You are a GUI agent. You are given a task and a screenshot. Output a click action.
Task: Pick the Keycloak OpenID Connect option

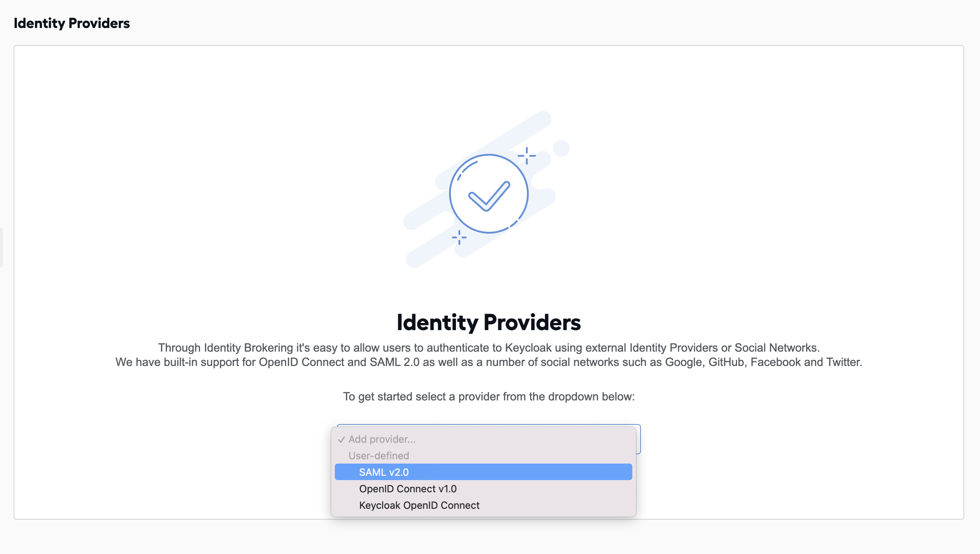point(483,505)
